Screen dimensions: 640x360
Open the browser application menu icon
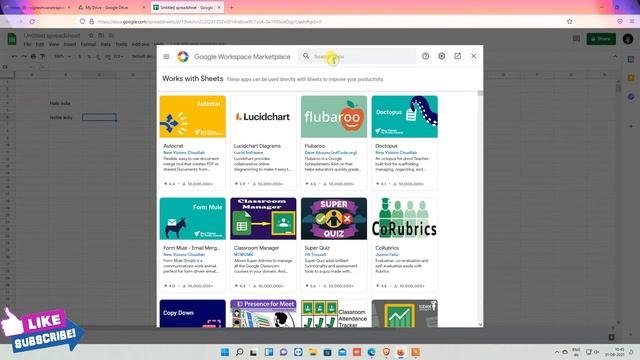click(x=632, y=21)
